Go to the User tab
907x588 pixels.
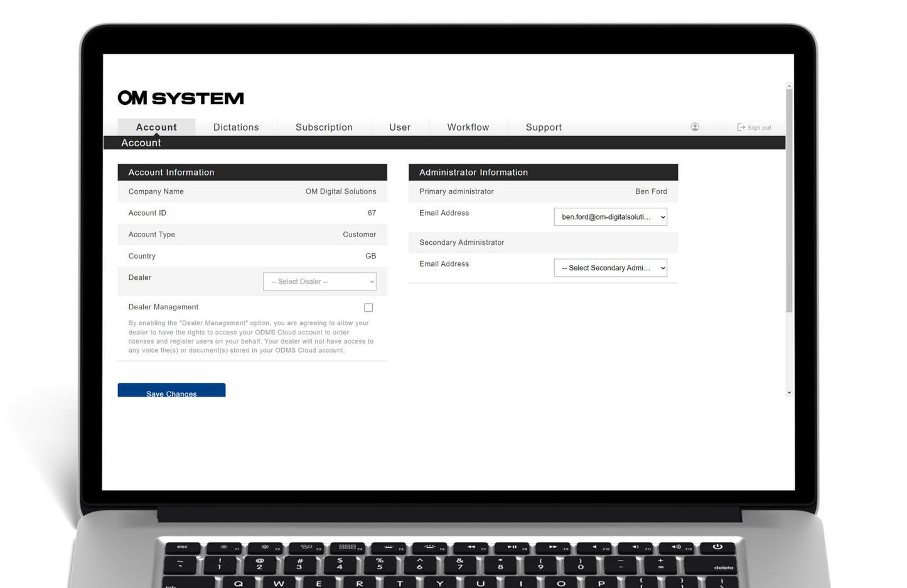400,127
